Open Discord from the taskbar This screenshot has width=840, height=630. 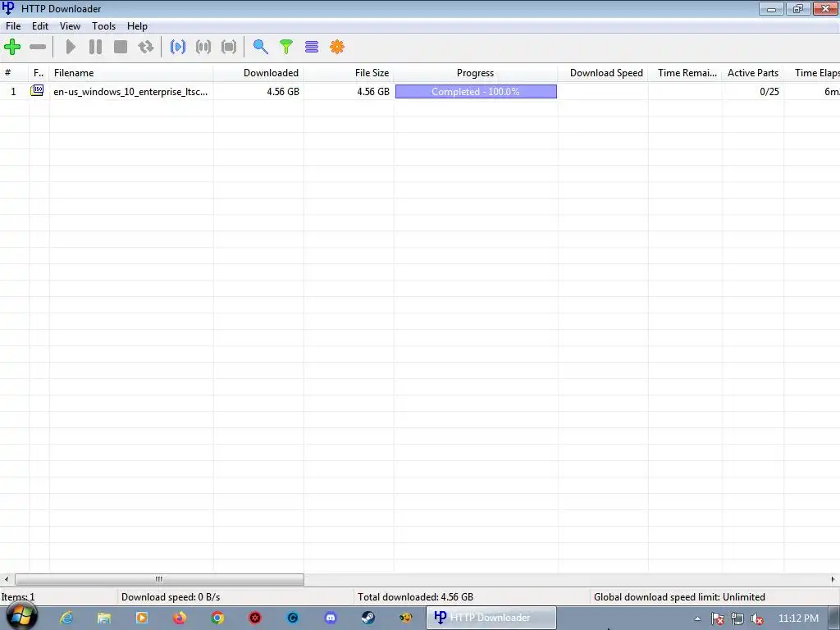(x=331, y=618)
